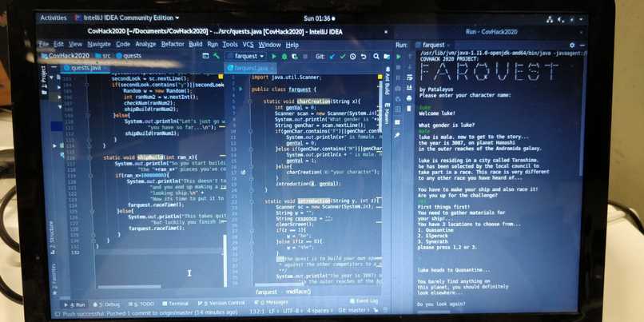644x322 pixels.
Task: Expand the project tree arrow in Project panel
Action: coord(54,145)
